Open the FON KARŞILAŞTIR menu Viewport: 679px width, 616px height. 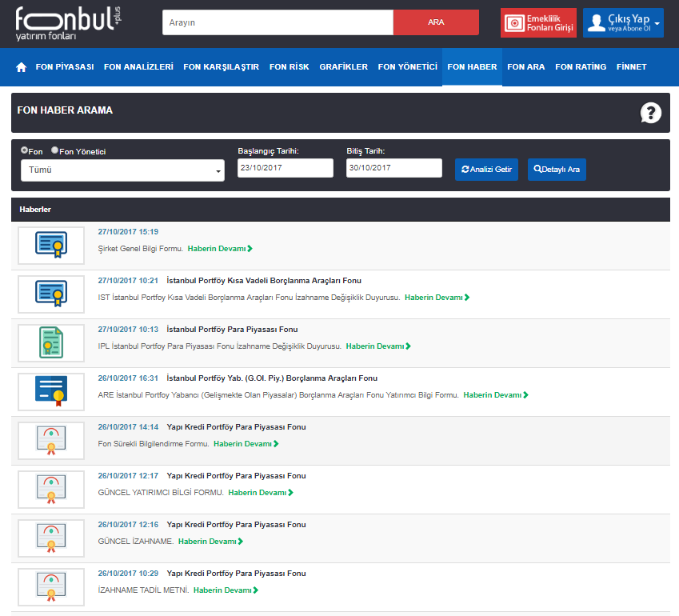(x=222, y=67)
